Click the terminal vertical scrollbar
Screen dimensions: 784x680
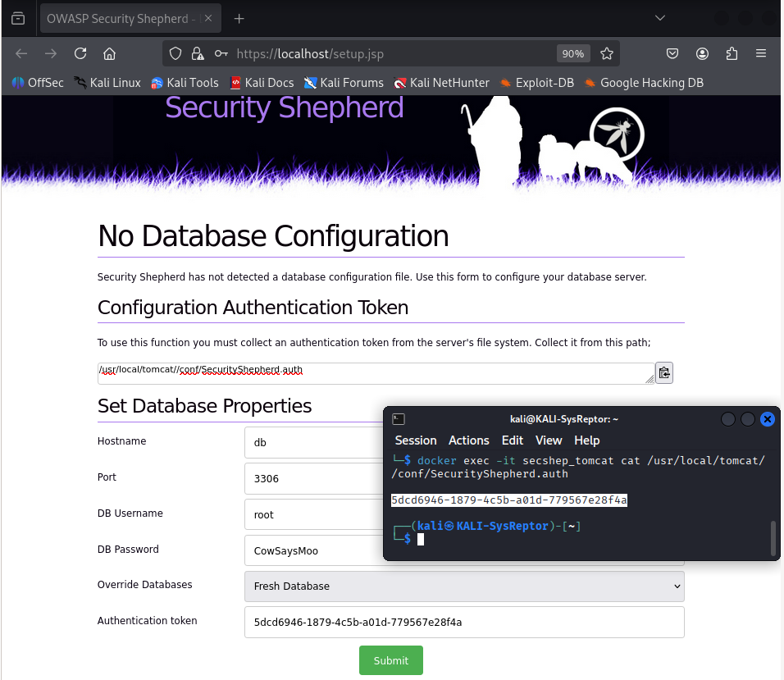click(773, 538)
